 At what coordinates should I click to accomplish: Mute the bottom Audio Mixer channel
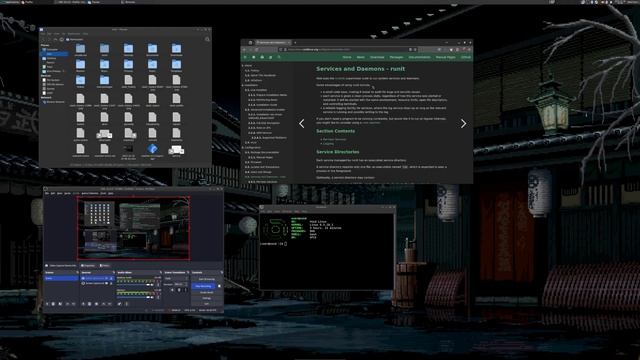[152, 297]
